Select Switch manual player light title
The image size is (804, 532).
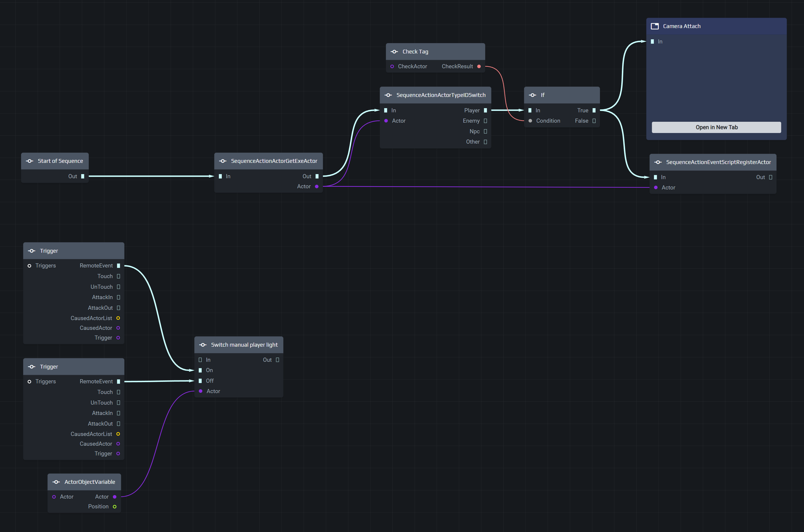pyautogui.click(x=244, y=345)
